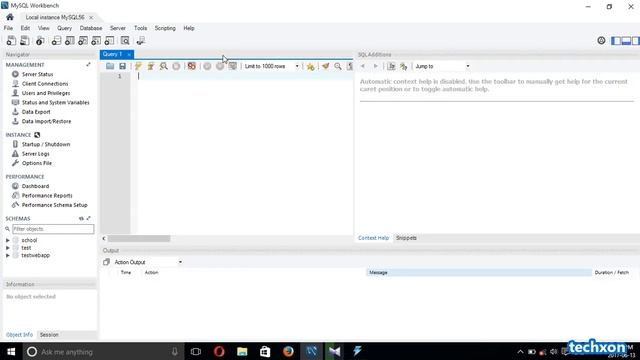
Task: Open Startup / Shutdown
Action: [46, 144]
